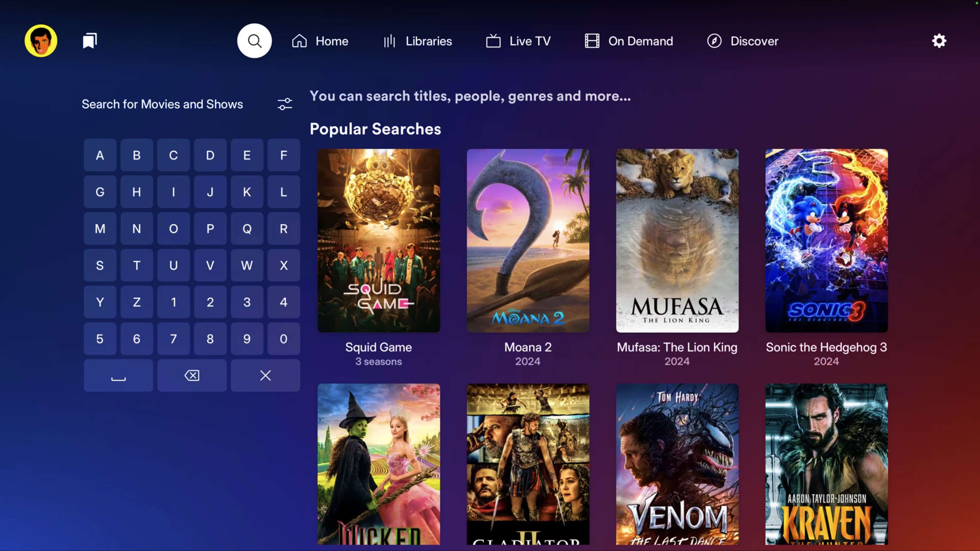
Task: Tap letter N on keyboard
Action: tap(137, 229)
